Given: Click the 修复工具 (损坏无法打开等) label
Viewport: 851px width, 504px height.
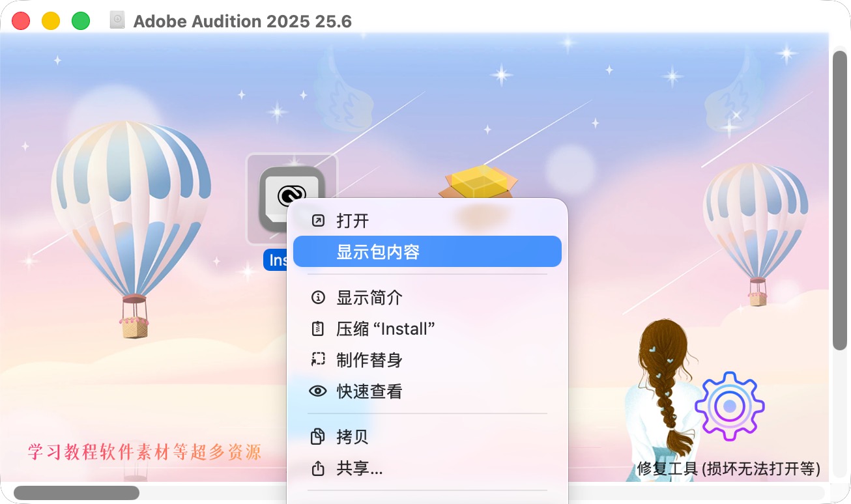Looking at the screenshot, I should [728, 469].
